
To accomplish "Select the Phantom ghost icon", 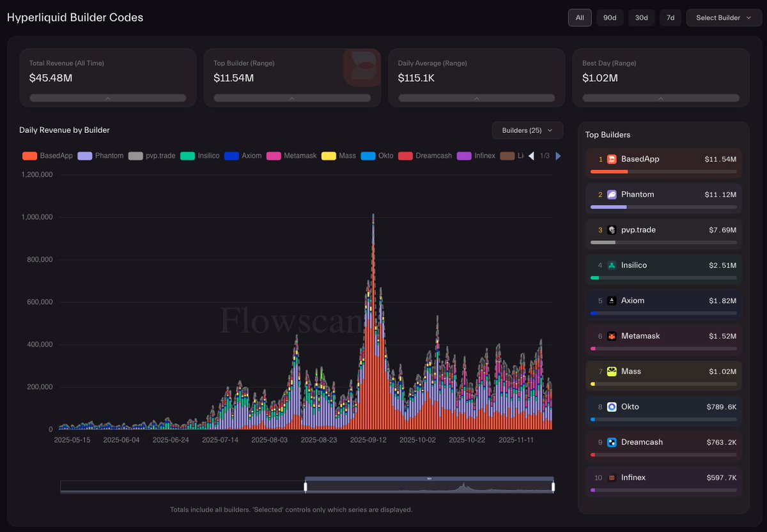I will (x=612, y=194).
